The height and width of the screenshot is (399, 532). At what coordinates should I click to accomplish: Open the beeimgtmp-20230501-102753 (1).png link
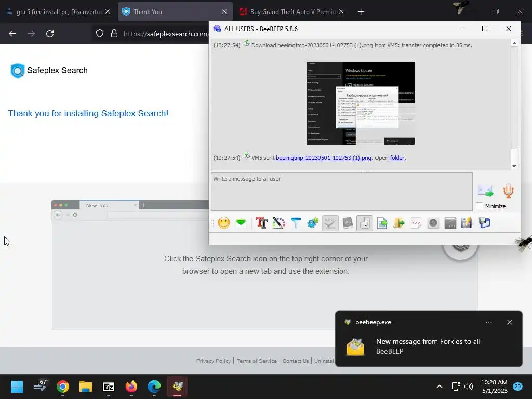[x=324, y=158]
